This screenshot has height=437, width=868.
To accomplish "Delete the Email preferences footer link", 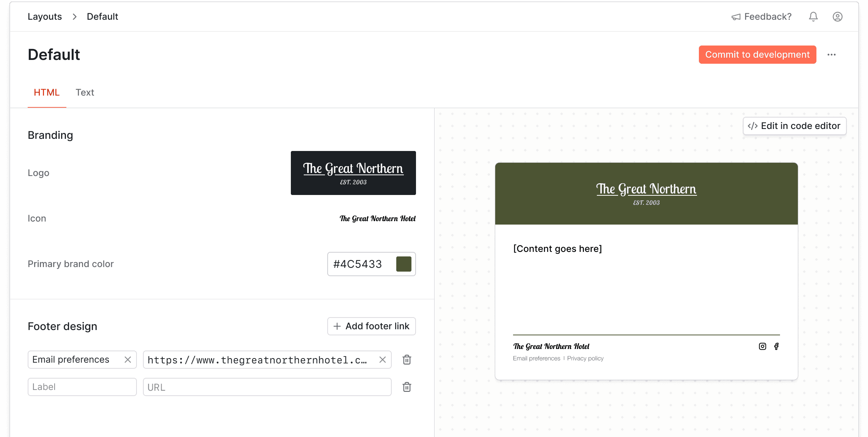I will 406,360.
